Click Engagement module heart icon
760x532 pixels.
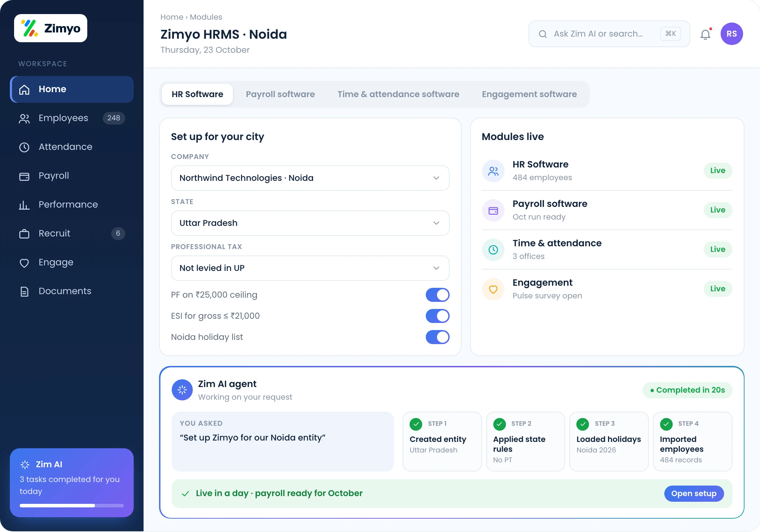[493, 289]
